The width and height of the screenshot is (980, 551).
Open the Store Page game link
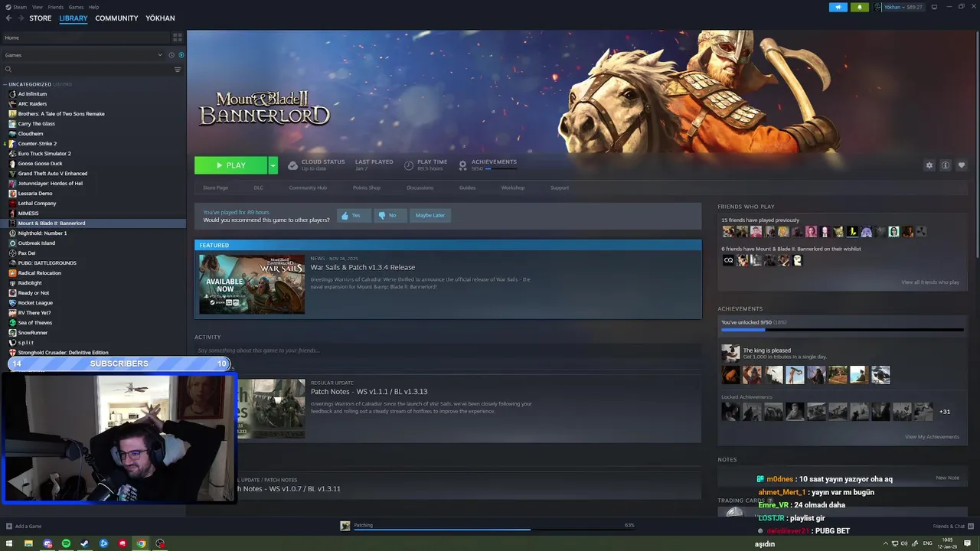[x=215, y=187]
